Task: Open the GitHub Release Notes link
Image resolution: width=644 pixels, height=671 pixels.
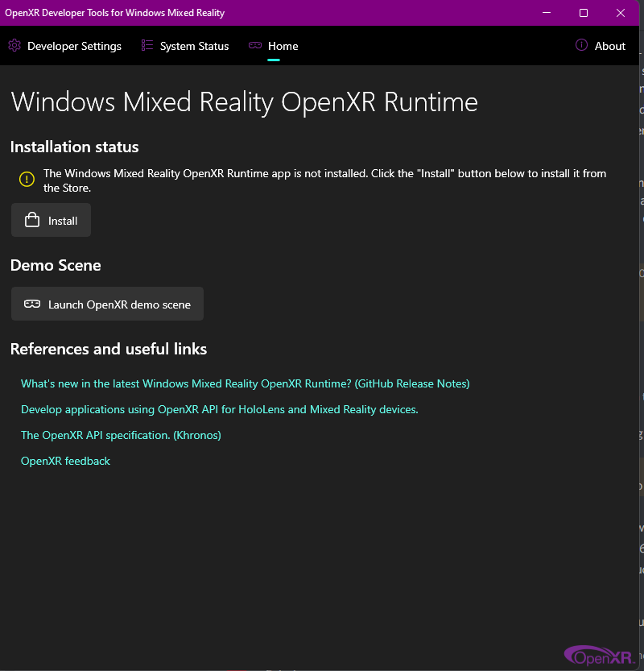Action: [245, 383]
